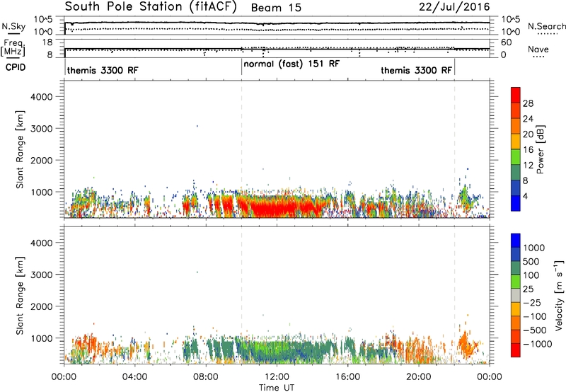Click the 'N.Sky' legend label
Viewport: 566px width, 392px height.
(x=13, y=26)
